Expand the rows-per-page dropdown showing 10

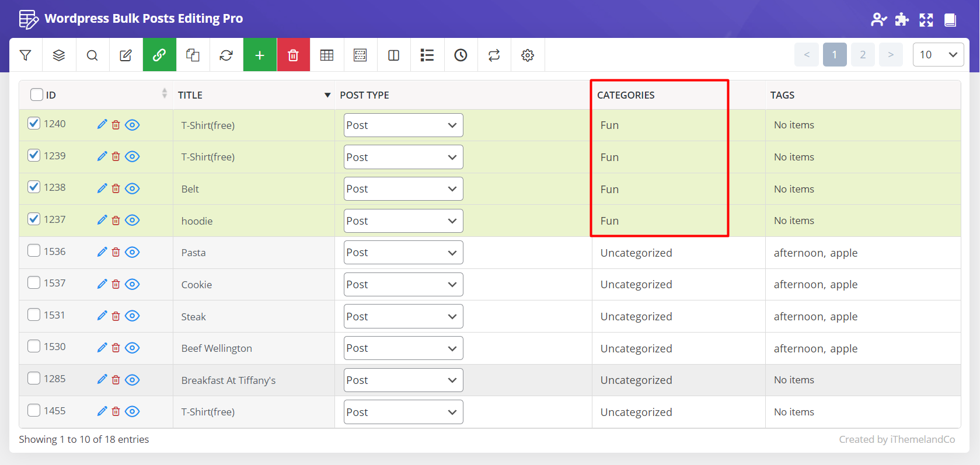coord(937,55)
